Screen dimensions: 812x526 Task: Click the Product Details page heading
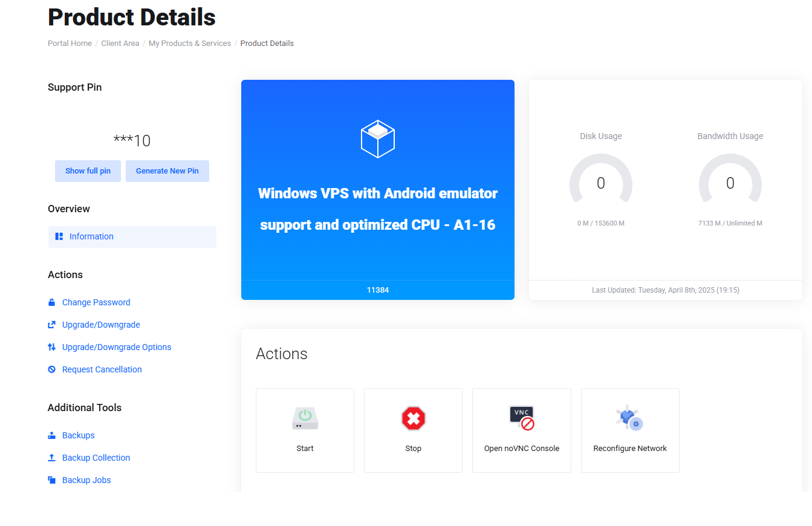132,18
